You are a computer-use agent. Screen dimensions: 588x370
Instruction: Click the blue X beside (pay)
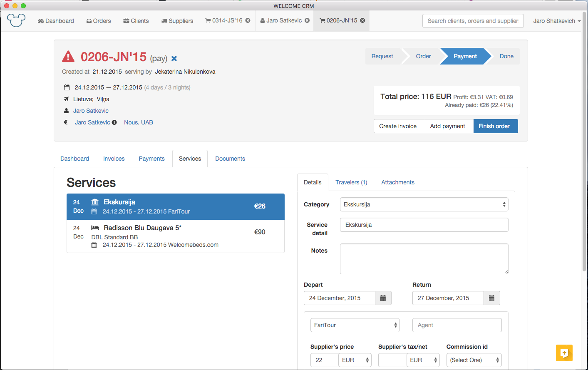[x=174, y=59]
